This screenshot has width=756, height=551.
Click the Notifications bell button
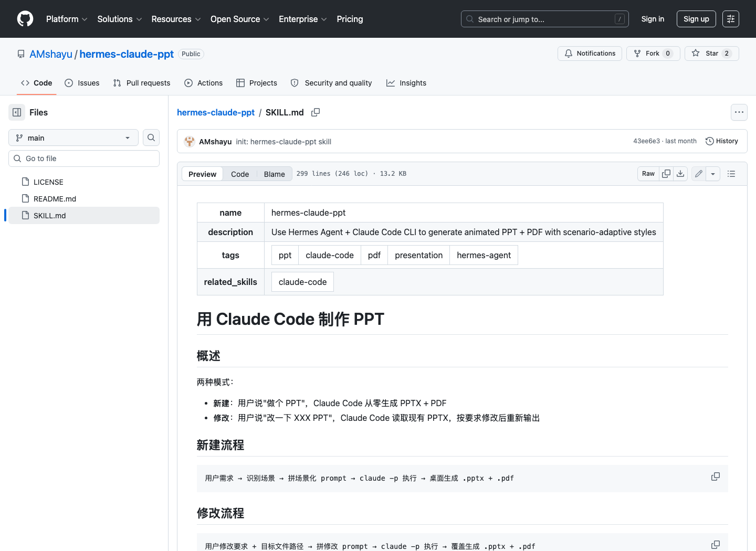(x=590, y=54)
